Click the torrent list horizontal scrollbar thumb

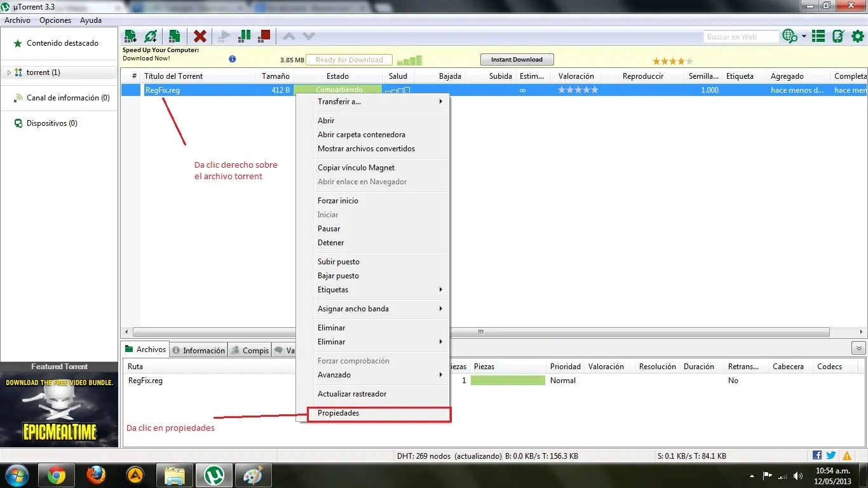(481, 332)
